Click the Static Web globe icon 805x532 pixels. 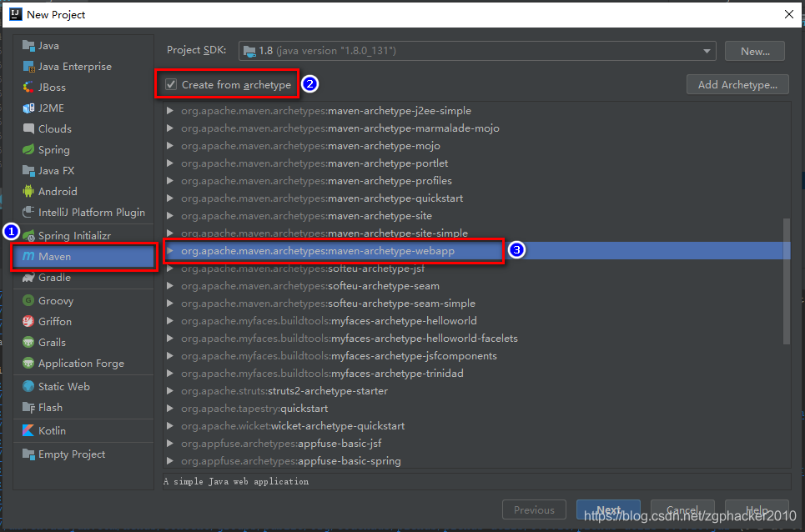(x=28, y=386)
